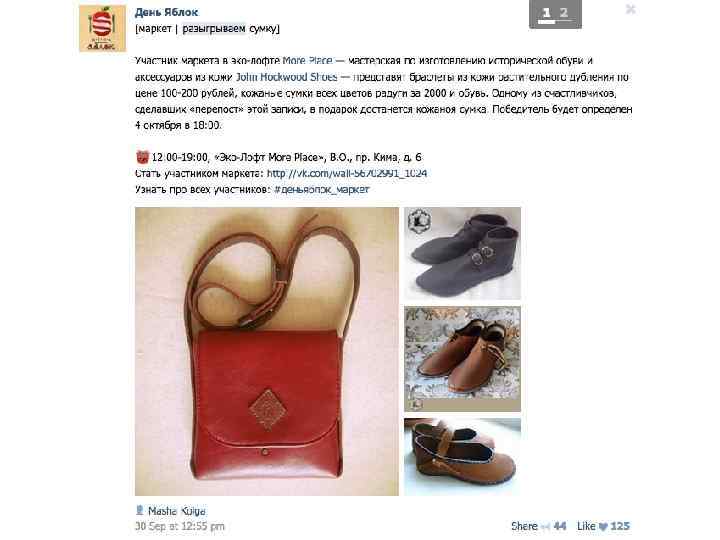Open the 30 Sep at 12:55 pm timestamp
This screenshot has width=720, height=540.
[x=180, y=527]
